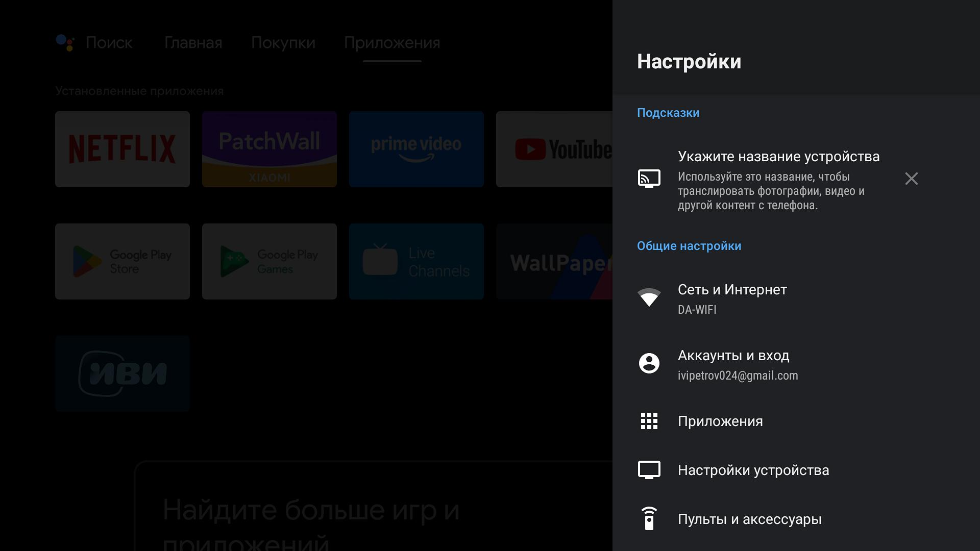Launch the Prime Video app tile
Screen dimensions: 980x551
(x=416, y=149)
